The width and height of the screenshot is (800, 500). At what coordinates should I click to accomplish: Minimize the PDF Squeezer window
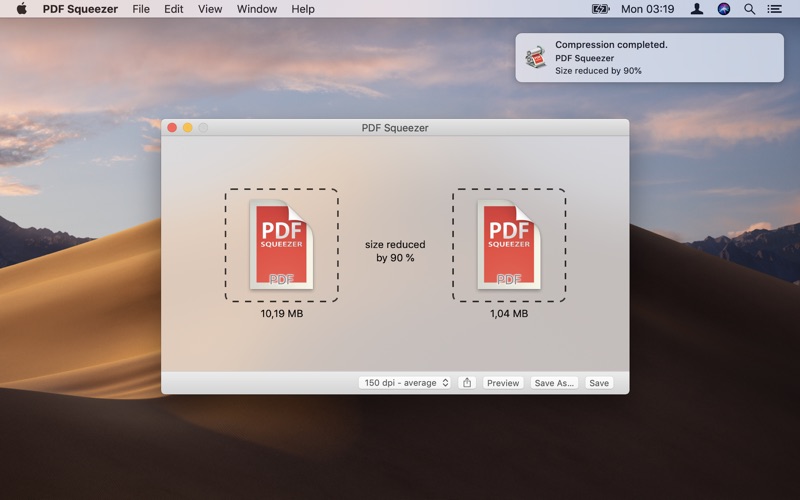(188, 128)
